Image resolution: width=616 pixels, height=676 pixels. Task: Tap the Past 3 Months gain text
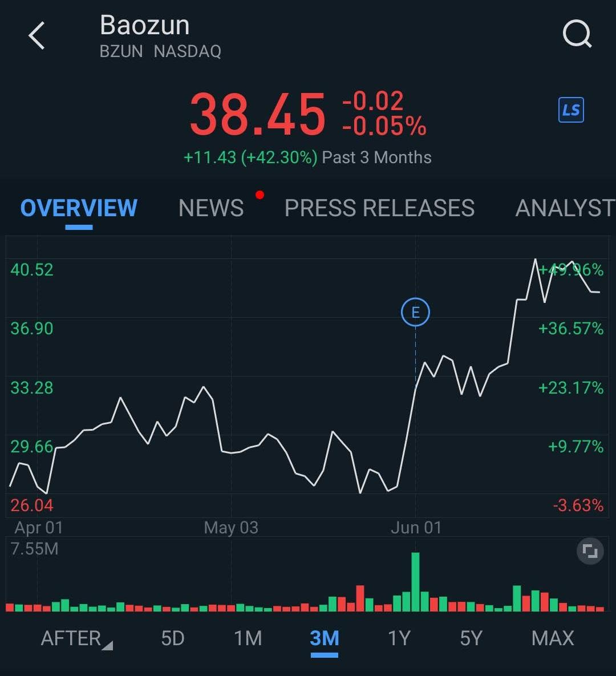[x=307, y=157]
